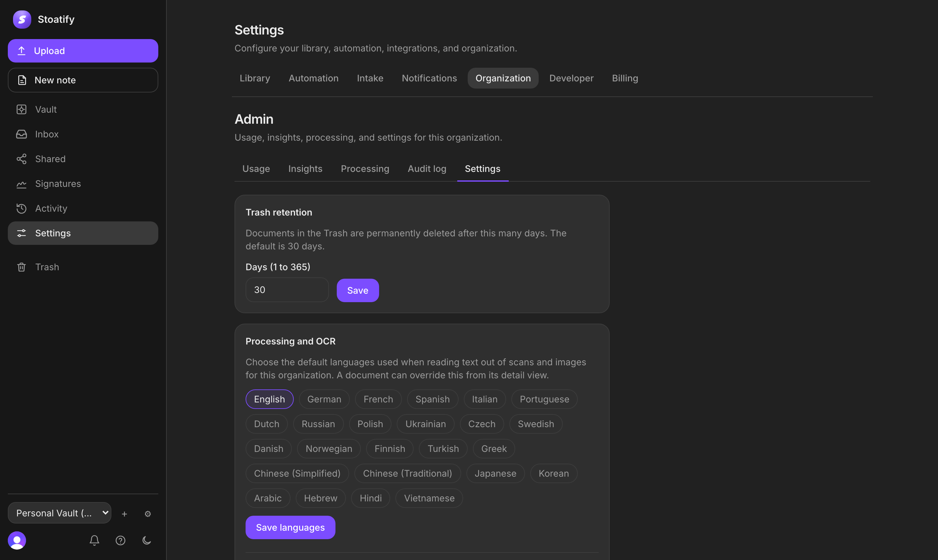938x560 pixels.
Task: Toggle the Ukrainian language chip
Action: [425, 424]
